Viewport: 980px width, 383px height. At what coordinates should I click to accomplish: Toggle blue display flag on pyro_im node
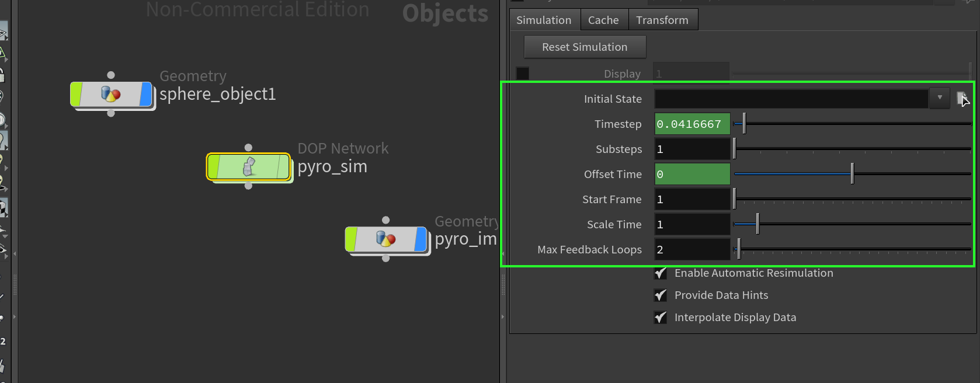coord(421,239)
